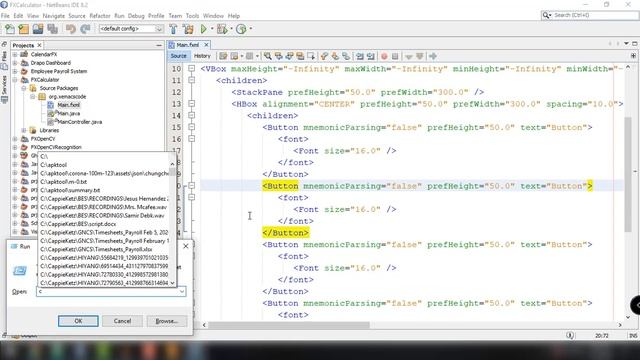Click the autocomplete list scrollbar down arrow
640x360 pixels.
pos(172,282)
